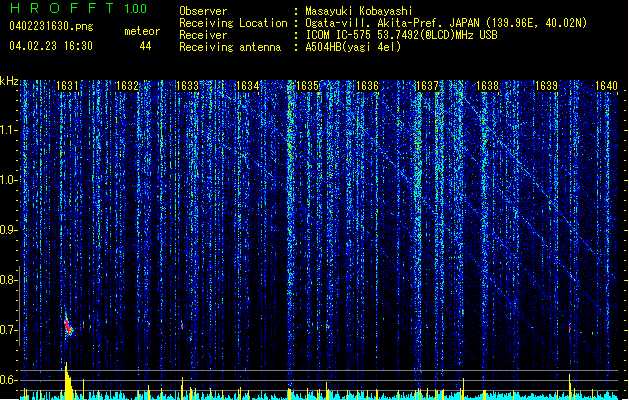Click the time marker 1635

pyautogui.click(x=307, y=86)
